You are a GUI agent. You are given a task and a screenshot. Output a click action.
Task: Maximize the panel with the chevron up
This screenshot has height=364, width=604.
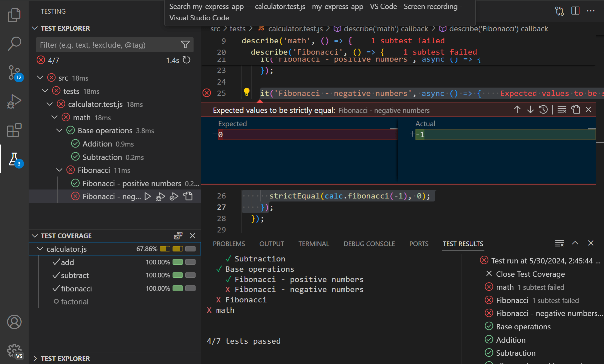click(x=575, y=243)
